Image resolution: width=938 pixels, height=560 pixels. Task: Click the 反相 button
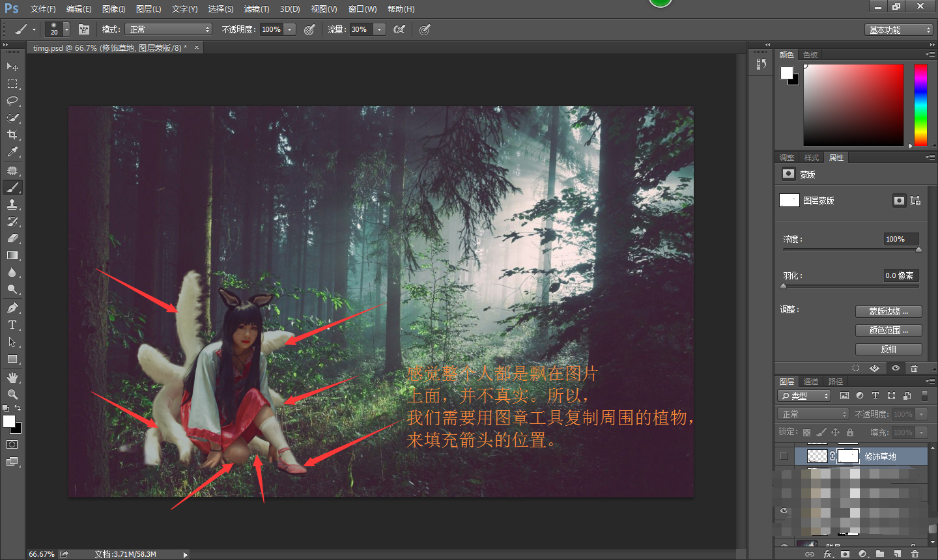click(x=888, y=349)
